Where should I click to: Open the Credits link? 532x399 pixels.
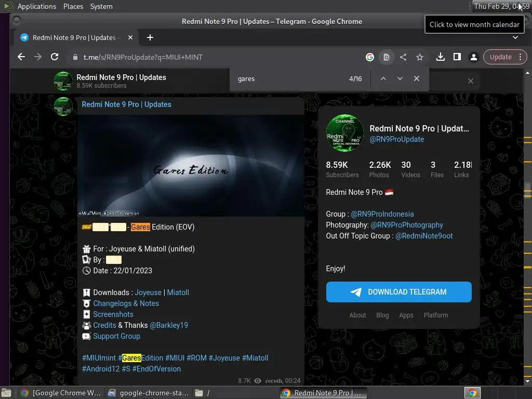(x=104, y=325)
